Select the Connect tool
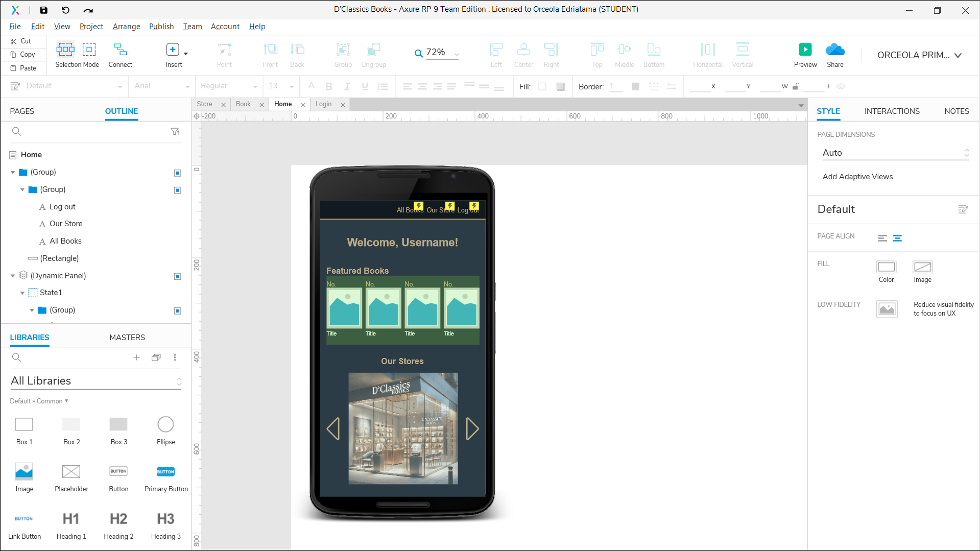 (120, 50)
